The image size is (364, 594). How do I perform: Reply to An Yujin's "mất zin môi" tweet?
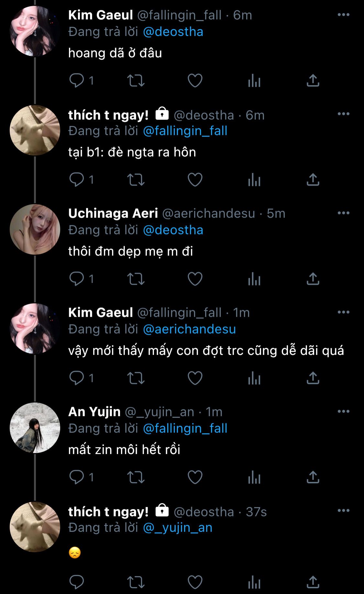(x=77, y=477)
